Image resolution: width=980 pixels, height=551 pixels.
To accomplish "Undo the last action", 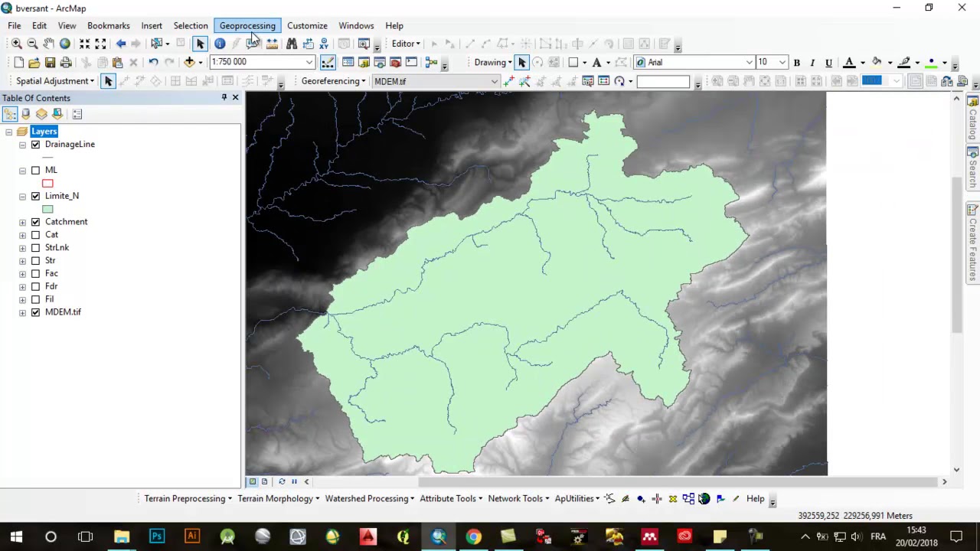I will (x=153, y=62).
